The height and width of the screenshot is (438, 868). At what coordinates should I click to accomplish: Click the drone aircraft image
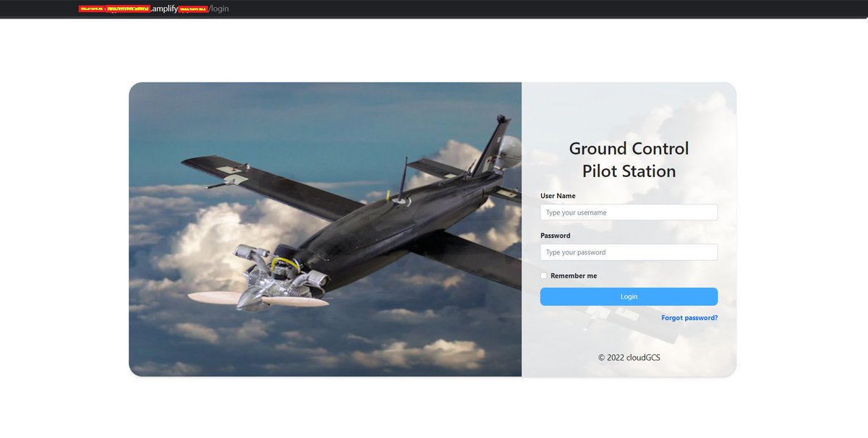pos(325,229)
